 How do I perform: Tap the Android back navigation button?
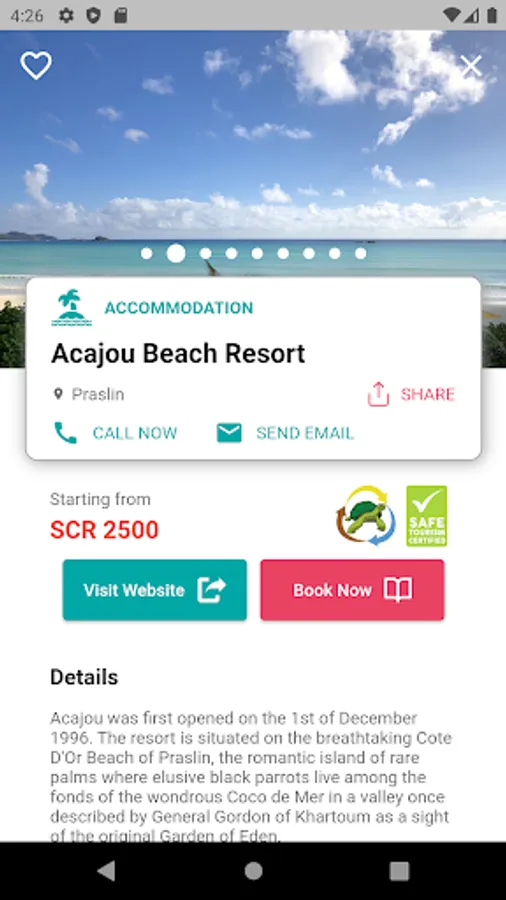point(106,871)
